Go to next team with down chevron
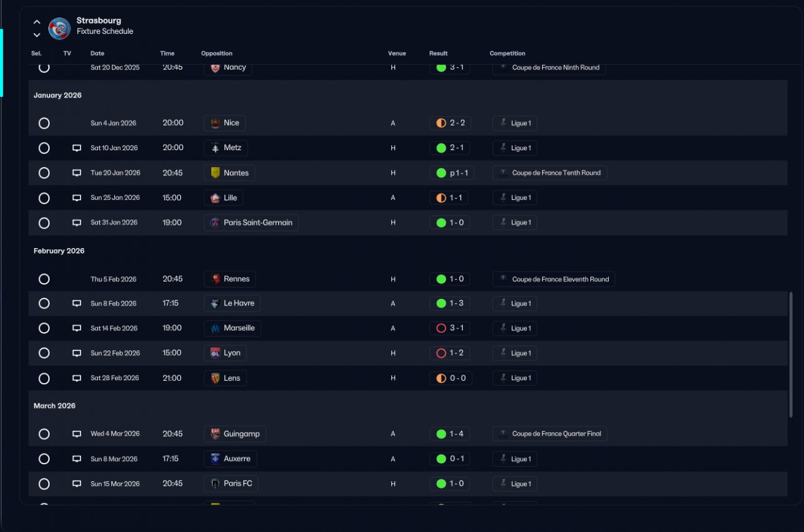Image resolution: width=804 pixels, height=532 pixels. (37, 35)
